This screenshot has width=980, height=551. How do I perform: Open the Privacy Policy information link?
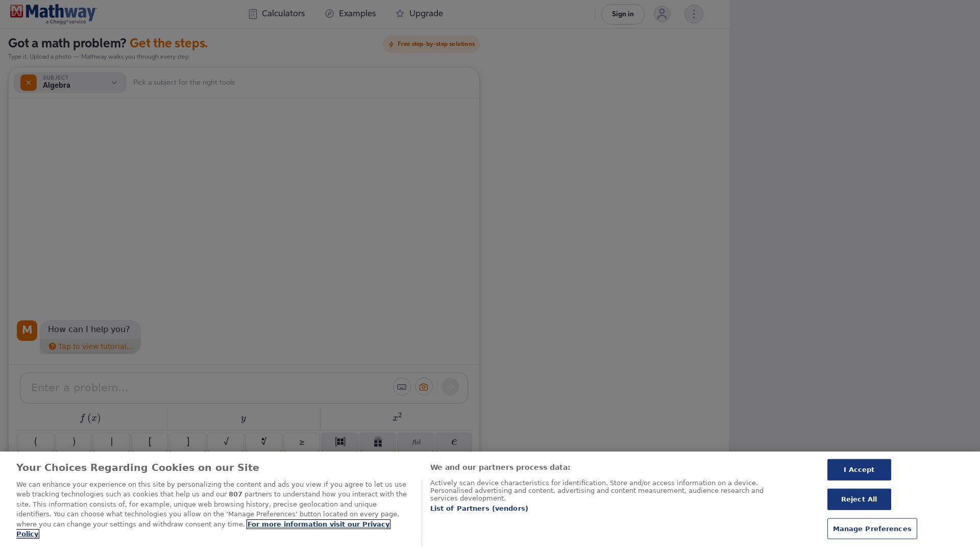318,524
